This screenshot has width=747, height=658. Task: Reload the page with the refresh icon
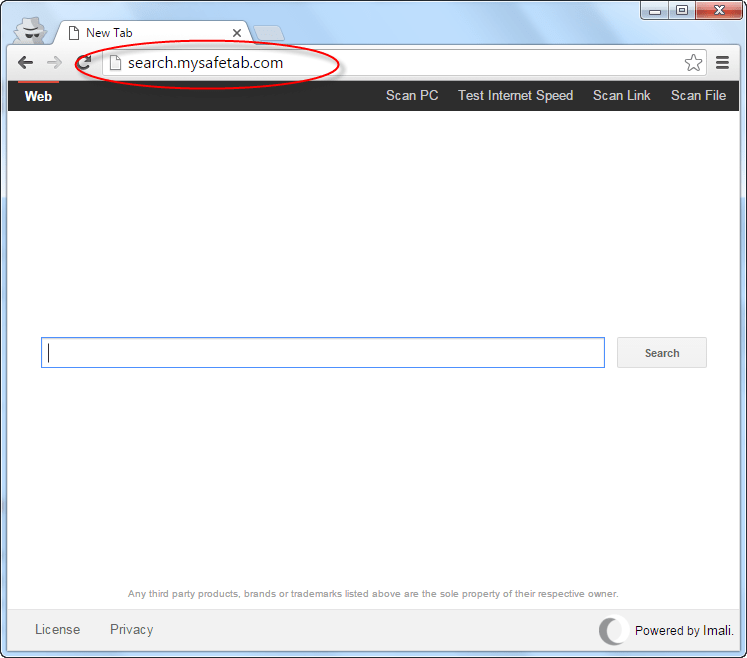(x=84, y=62)
